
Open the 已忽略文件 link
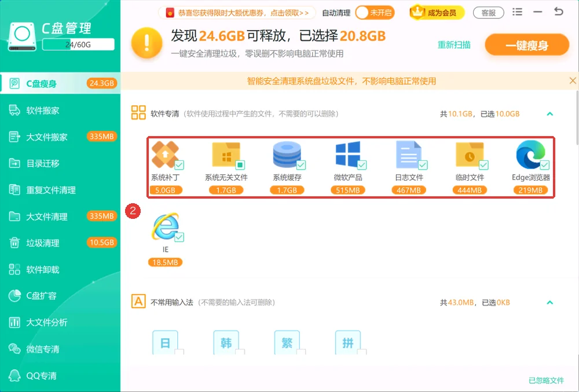point(546,380)
